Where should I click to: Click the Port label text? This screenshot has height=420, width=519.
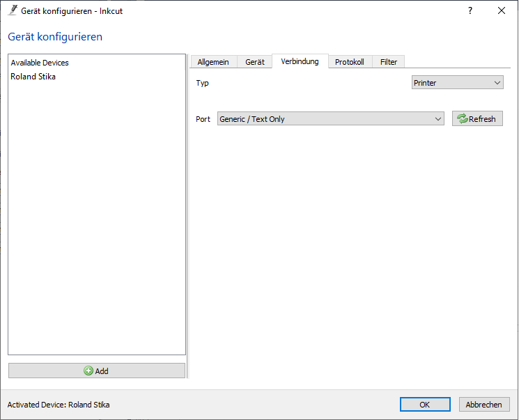click(x=203, y=119)
